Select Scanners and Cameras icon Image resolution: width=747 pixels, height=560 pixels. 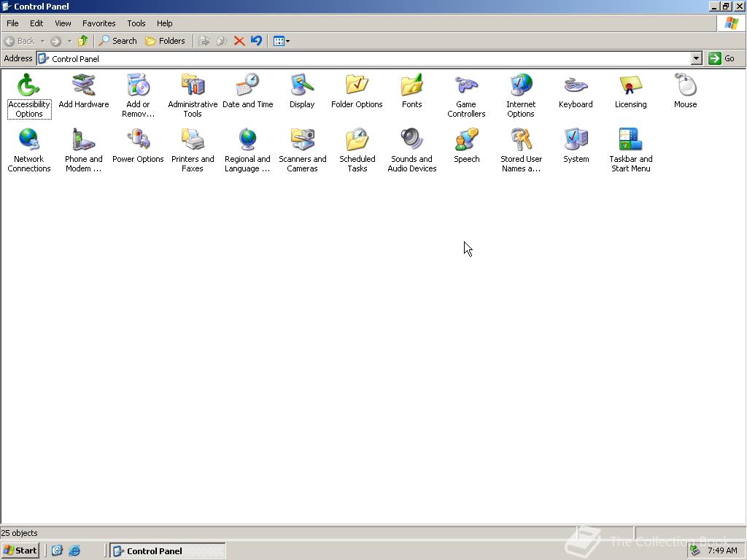tap(303, 150)
